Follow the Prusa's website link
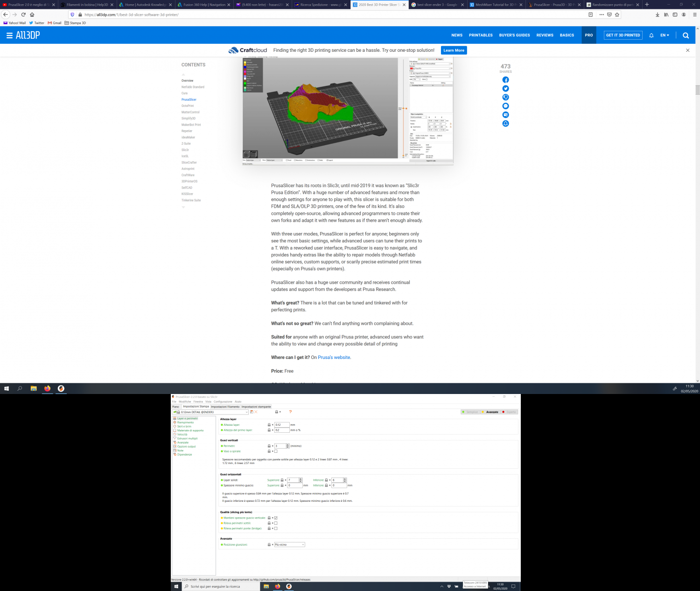The height and width of the screenshot is (591, 700). [x=334, y=358]
